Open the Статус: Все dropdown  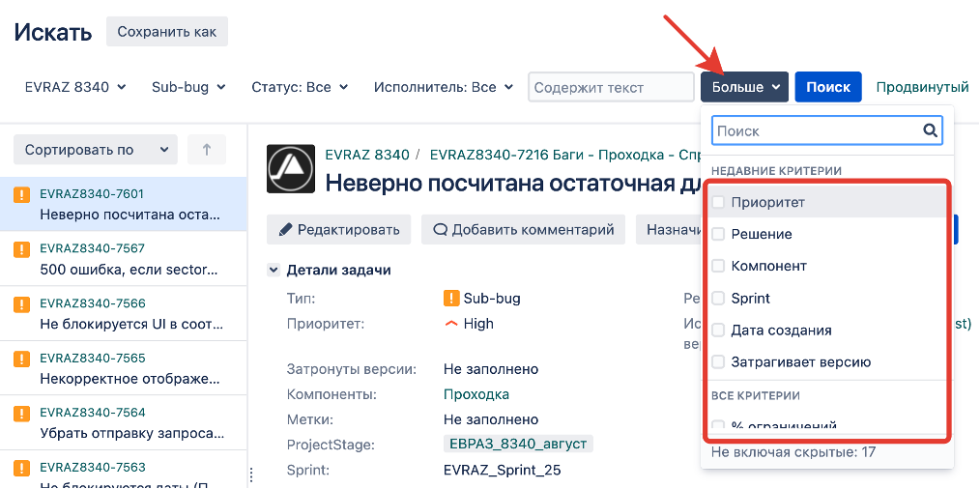pyautogui.click(x=300, y=87)
